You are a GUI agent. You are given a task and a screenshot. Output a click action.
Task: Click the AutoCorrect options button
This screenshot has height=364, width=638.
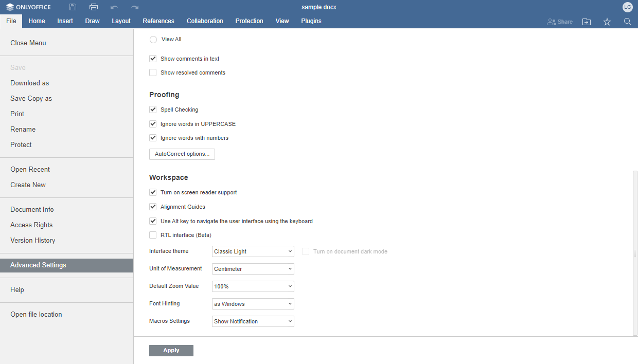(x=182, y=154)
